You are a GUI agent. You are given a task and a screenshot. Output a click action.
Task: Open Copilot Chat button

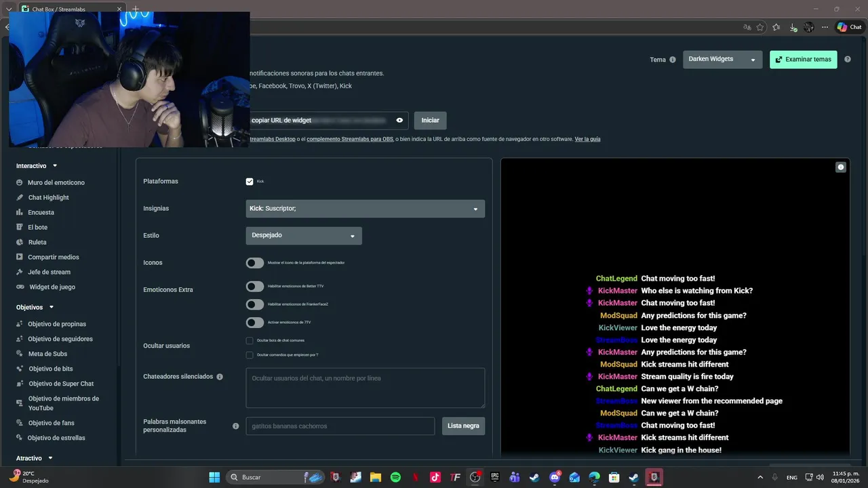[x=849, y=27]
